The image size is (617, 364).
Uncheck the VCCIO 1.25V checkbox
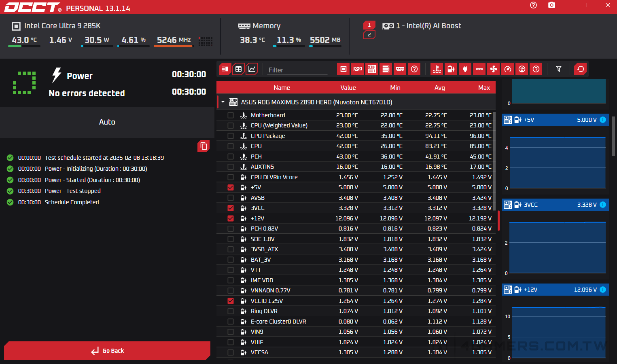pos(231,301)
